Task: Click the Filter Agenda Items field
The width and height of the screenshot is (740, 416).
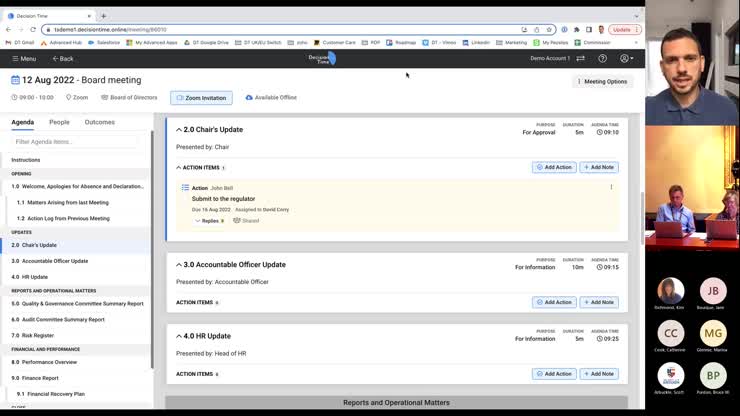Action: tap(75, 142)
